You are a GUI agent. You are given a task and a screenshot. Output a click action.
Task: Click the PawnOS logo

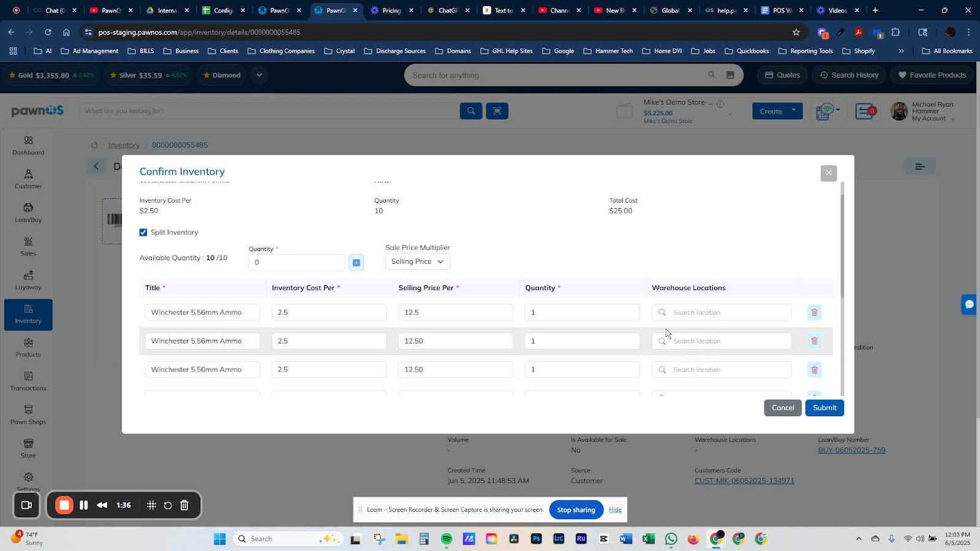click(x=37, y=111)
